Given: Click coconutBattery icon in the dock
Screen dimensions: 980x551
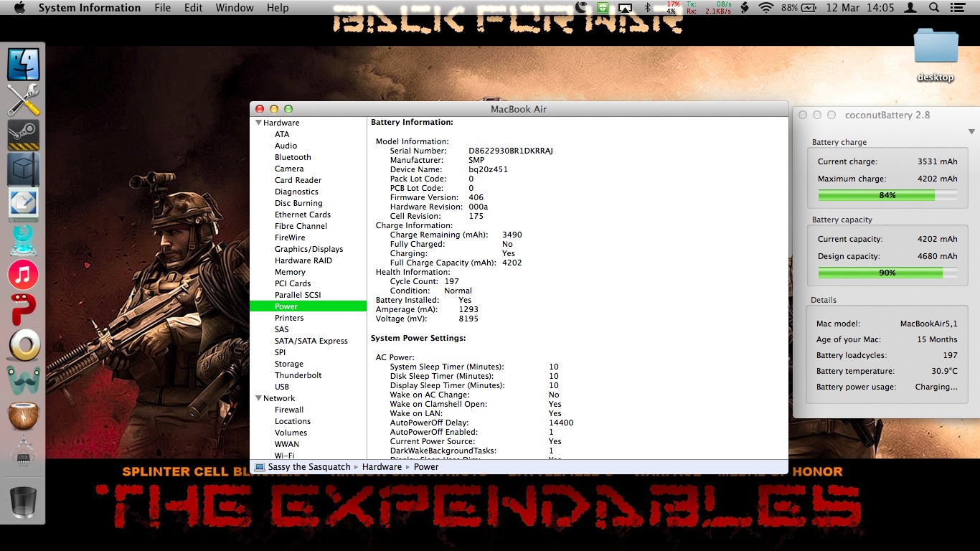Looking at the screenshot, I should [x=24, y=416].
